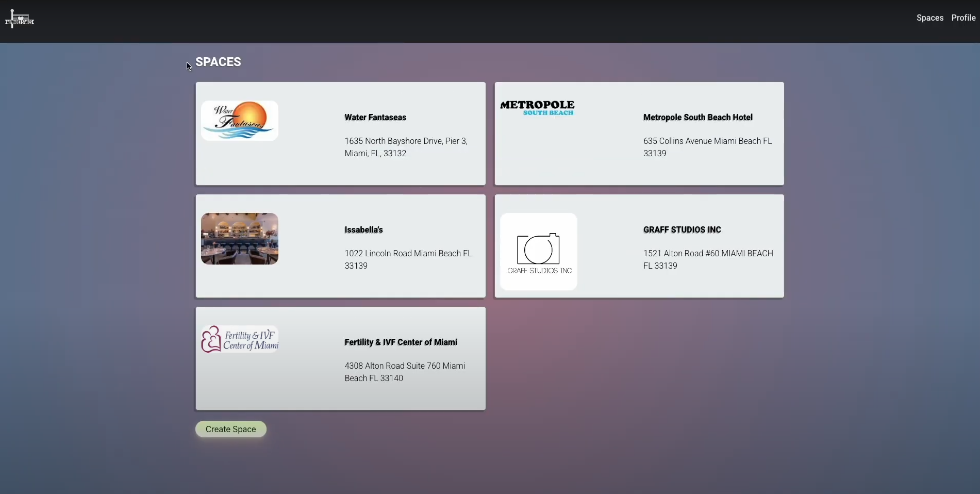Open the Metropole South Beach logo image
The image size is (980, 494).
click(537, 108)
